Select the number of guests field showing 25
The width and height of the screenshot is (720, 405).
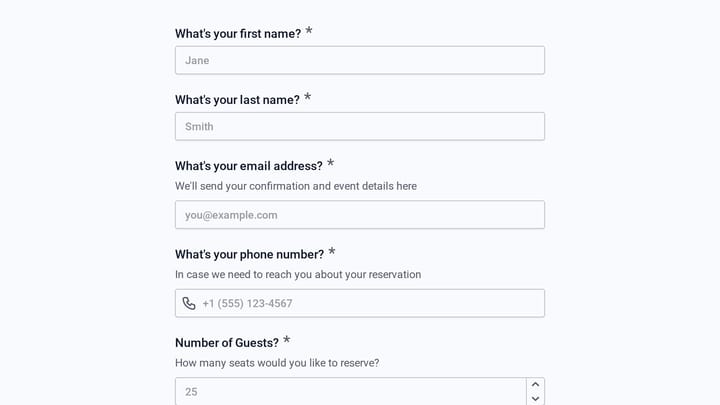pyautogui.click(x=350, y=391)
